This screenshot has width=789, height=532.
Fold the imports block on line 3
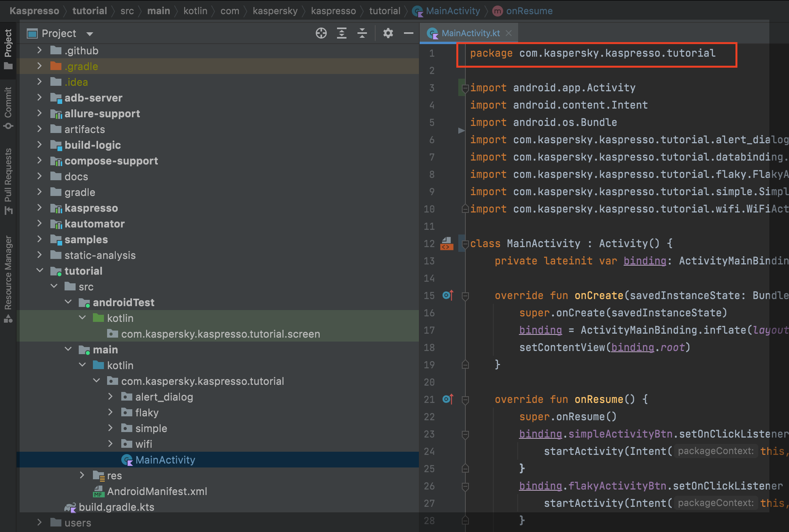click(465, 88)
